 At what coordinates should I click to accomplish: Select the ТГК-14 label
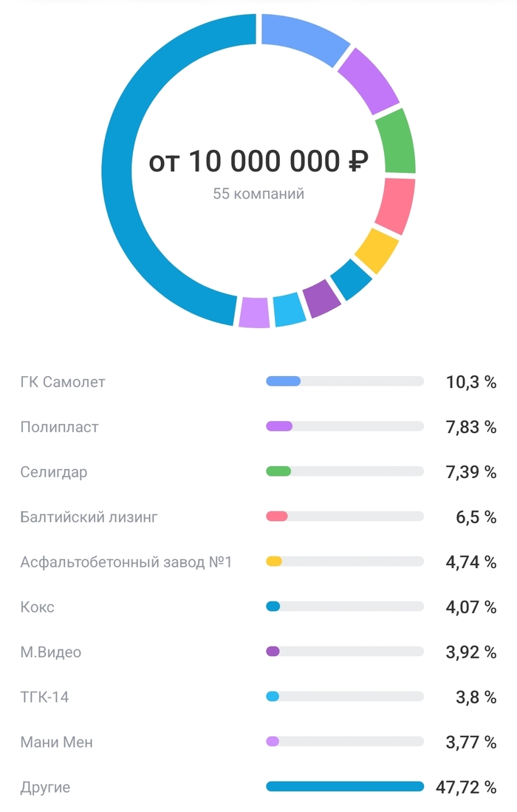tap(44, 697)
